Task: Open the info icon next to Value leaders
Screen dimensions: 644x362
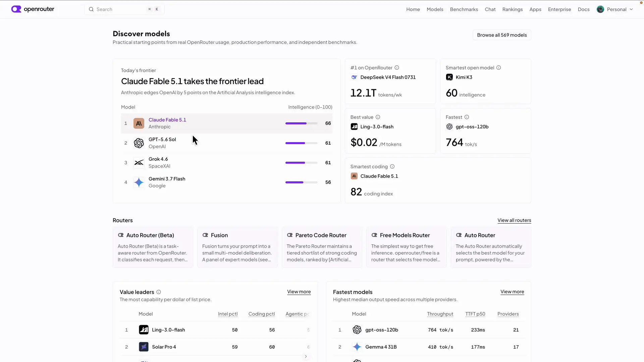Action: tap(159, 292)
